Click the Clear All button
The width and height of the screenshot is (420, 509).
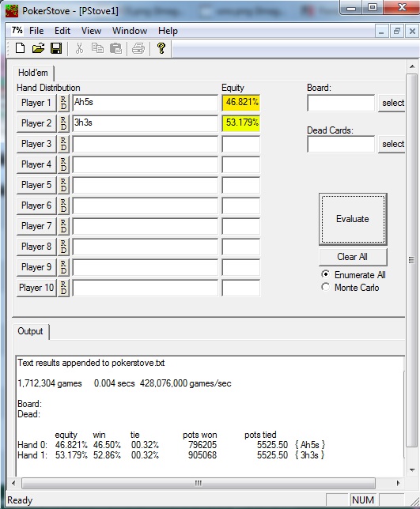[x=353, y=257]
